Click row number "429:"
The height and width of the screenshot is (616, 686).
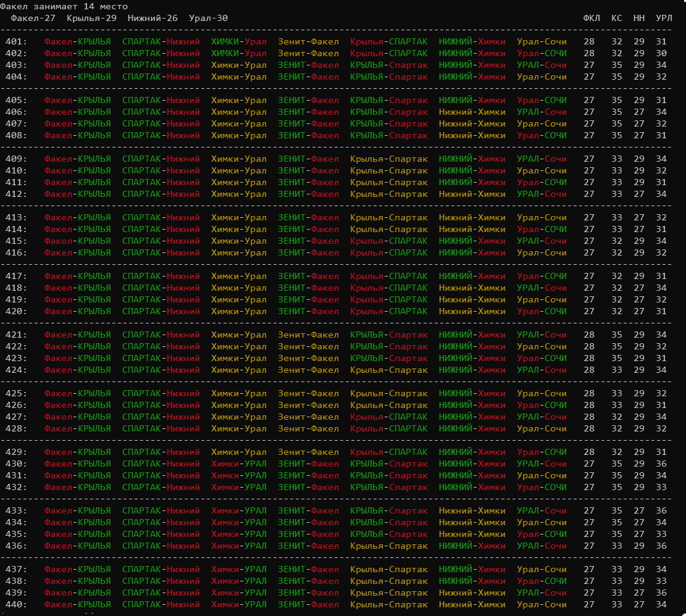(16, 452)
